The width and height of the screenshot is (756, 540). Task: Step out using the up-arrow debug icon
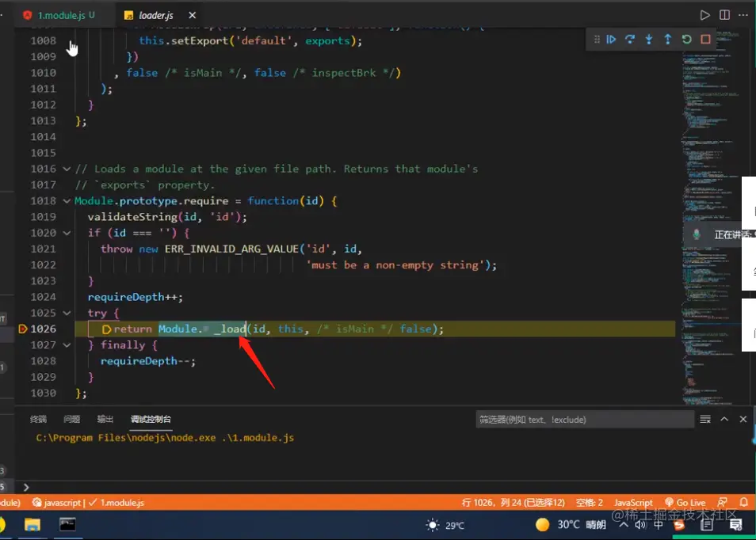tap(668, 40)
